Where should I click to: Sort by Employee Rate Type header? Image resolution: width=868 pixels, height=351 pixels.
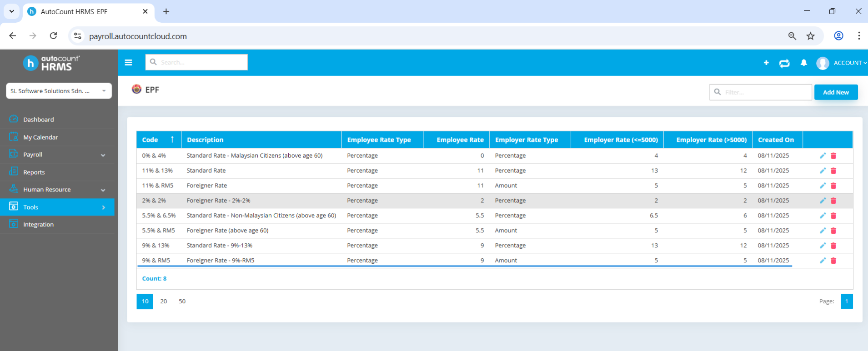pyautogui.click(x=382, y=140)
